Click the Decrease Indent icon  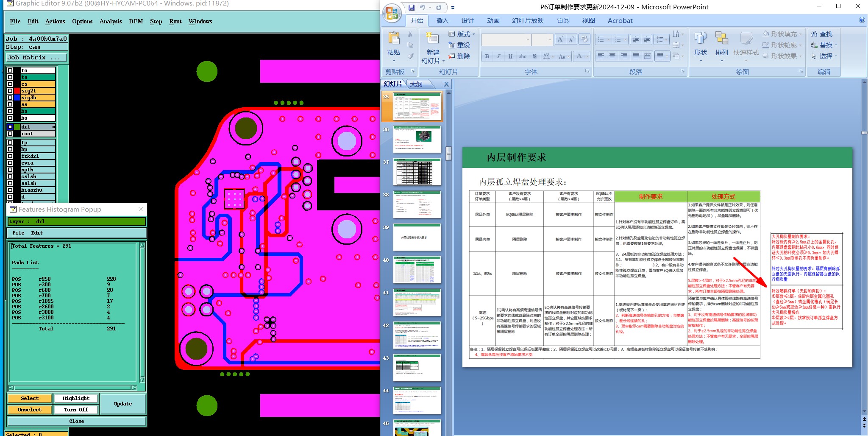click(636, 39)
